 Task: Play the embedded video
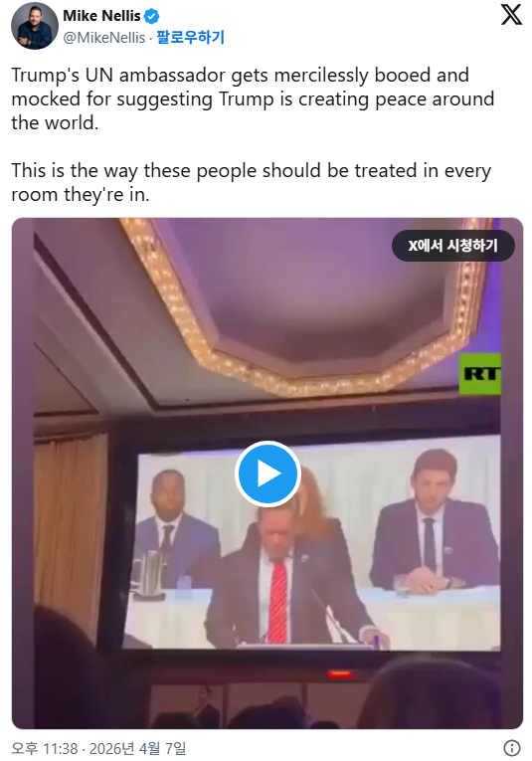point(267,474)
